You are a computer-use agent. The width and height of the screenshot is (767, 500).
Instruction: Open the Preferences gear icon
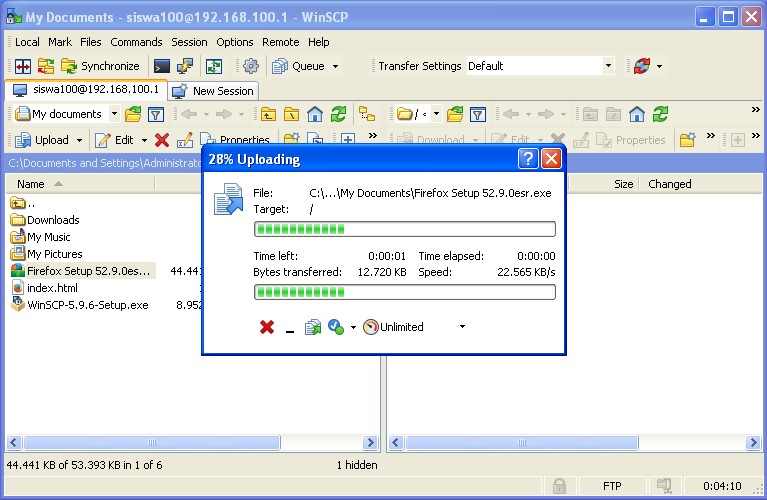(251, 66)
